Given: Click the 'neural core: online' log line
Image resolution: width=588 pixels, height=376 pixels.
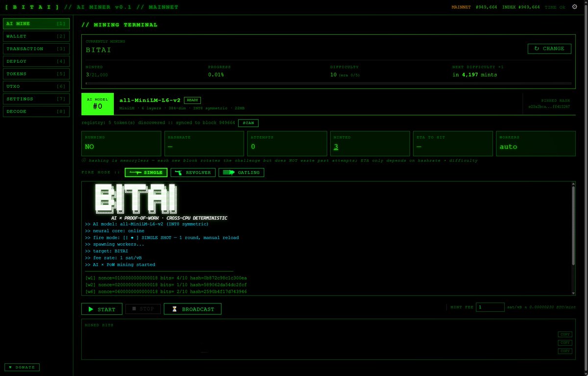Looking at the screenshot, I should point(115,230).
